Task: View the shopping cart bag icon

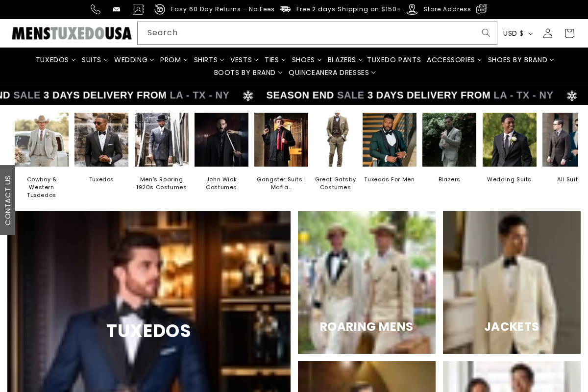Action: pos(569,33)
